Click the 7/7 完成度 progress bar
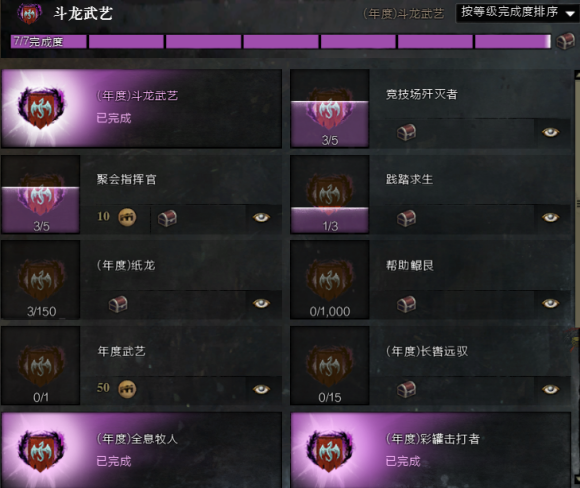 tap(281, 41)
